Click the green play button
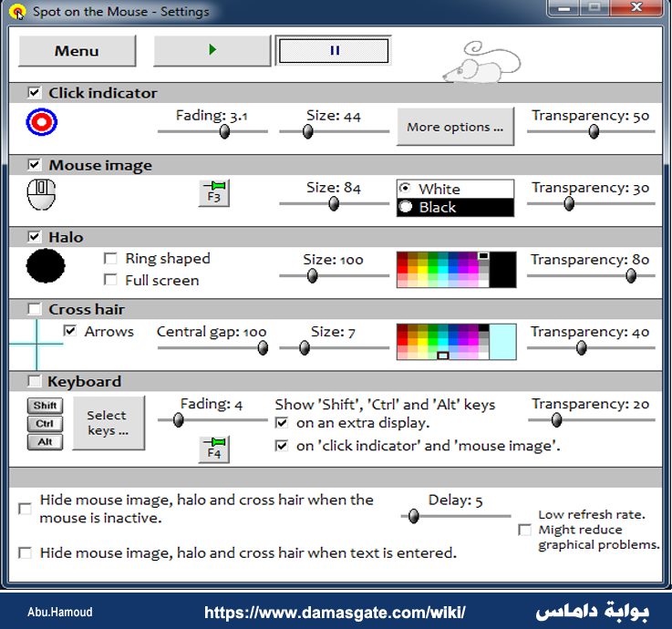672x629 pixels. pyautogui.click(x=212, y=50)
